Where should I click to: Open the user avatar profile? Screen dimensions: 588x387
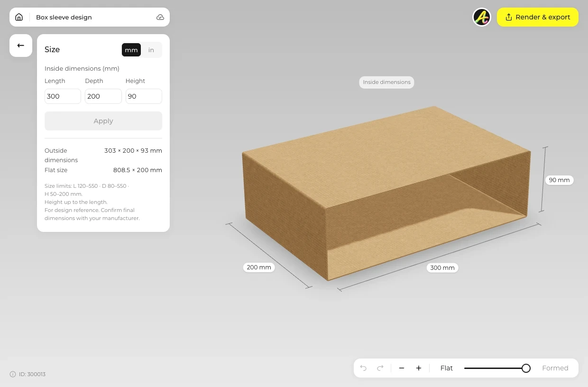point(482,17)
